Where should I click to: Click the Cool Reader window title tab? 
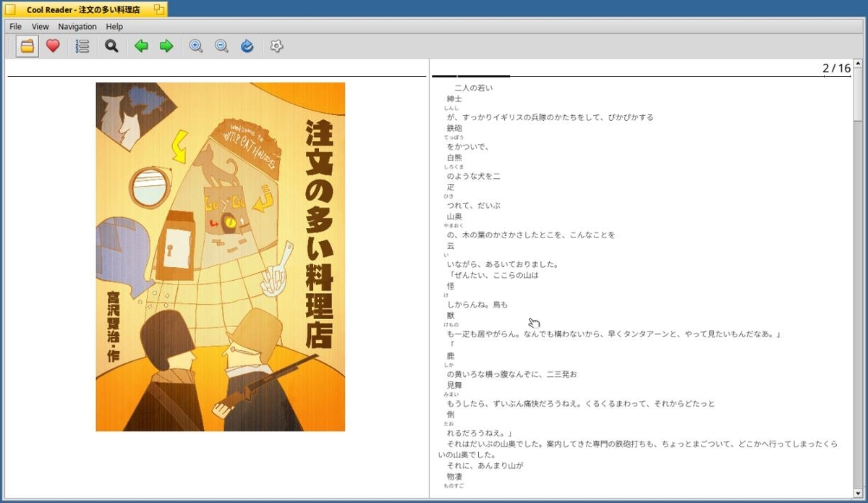(x=84, y=9)
